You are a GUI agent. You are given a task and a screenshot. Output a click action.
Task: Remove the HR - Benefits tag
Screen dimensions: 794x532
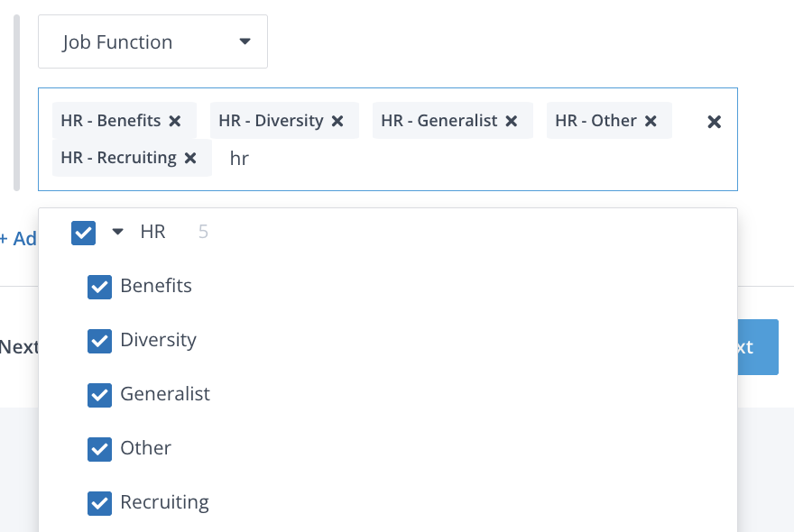pyautogui.click(x=175, y=121)
